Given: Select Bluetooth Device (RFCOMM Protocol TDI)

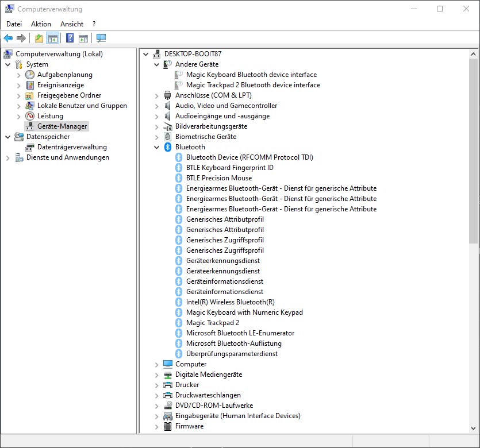Looking at the screenshot, I should (249, 157).
